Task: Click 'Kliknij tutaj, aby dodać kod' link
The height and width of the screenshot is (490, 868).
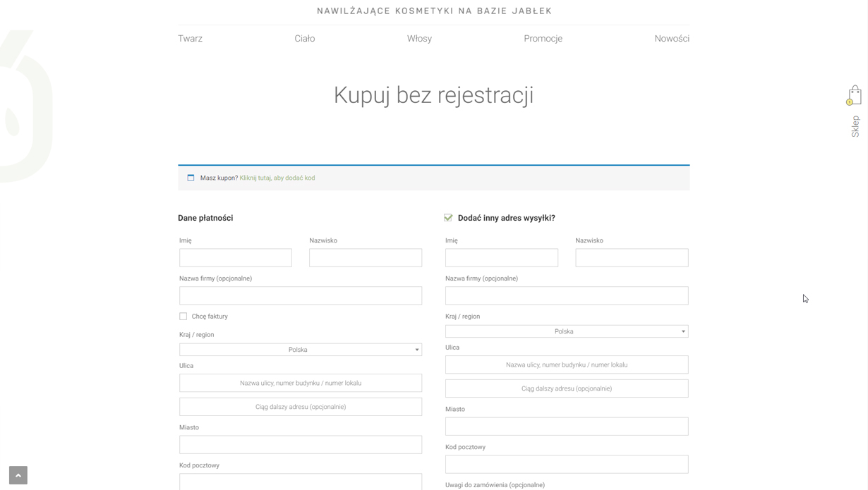Action: [x=277, y=178]
